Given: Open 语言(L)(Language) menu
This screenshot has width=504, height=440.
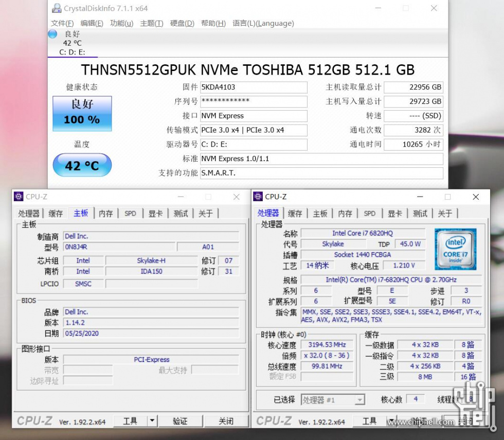Looking at the screenshot, I should point(263,23).
